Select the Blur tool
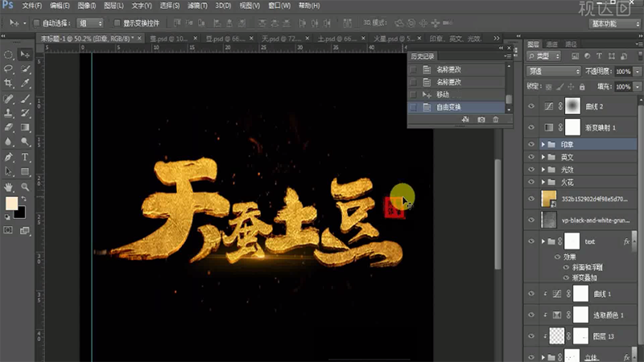The width and height of the screenshot is (644, 362). point(8,142)
